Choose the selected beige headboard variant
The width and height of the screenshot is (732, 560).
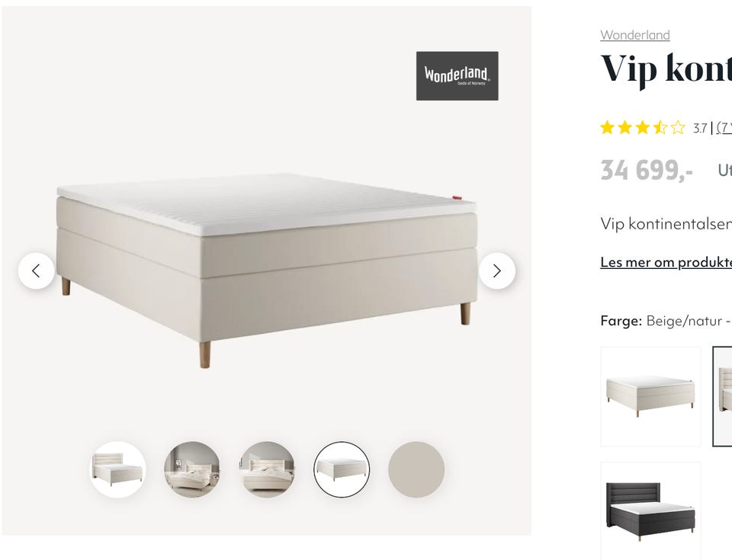click(722, 396)
